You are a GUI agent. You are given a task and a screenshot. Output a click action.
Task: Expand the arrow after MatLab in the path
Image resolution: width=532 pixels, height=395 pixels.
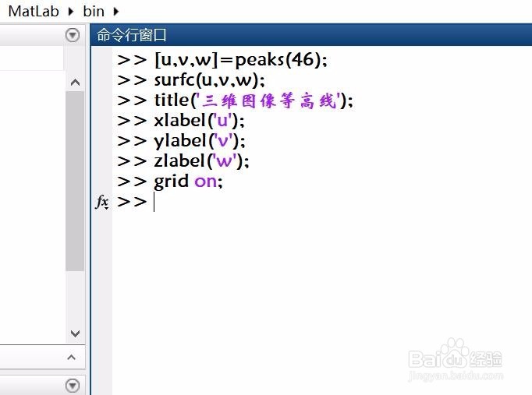pyautogui.click(x=70, y=12)
